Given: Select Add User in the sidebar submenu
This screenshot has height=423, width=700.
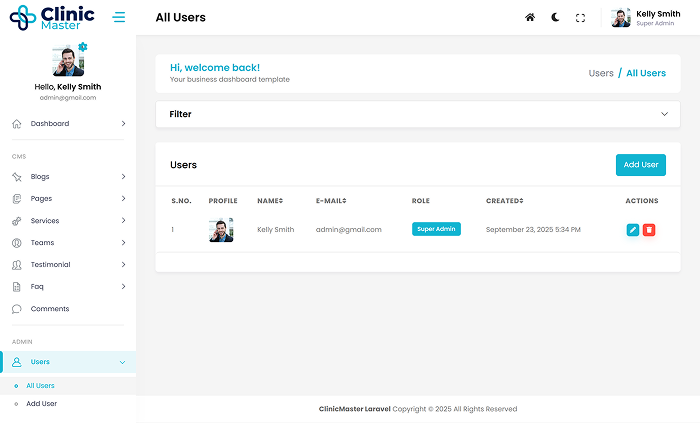Looking at the screenshot, I should [42, 404].
